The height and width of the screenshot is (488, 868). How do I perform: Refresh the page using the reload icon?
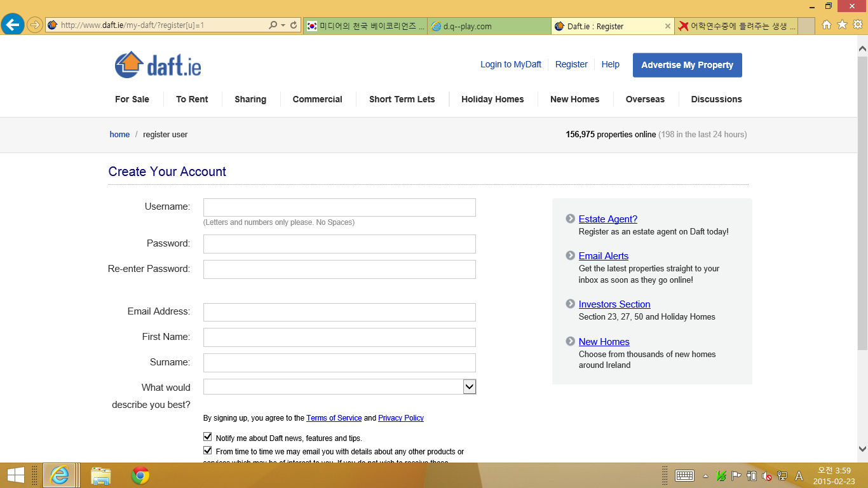294,25
